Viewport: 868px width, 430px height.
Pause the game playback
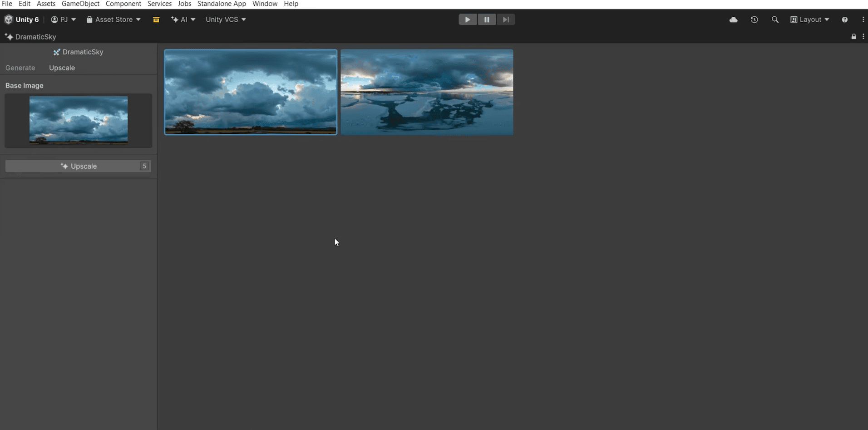pos(487,20)
